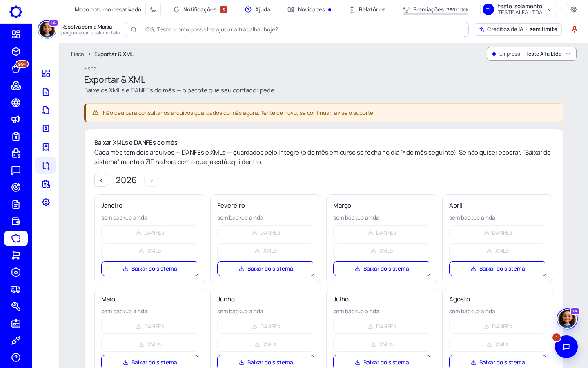The height and width of the screenshot is (368, 588).
Task: Open the wallet icon in blue sidebar
Action: tap(16, 221)
